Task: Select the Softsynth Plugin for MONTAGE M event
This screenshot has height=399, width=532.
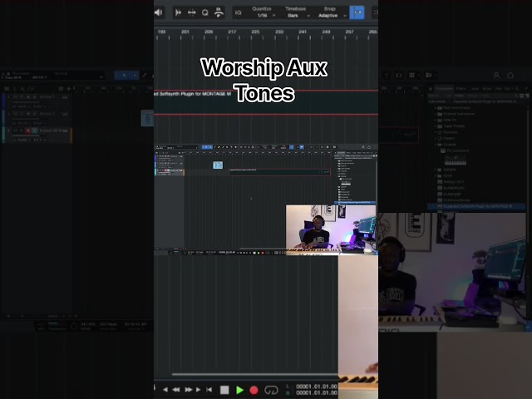Action: [x=266, y=103]
